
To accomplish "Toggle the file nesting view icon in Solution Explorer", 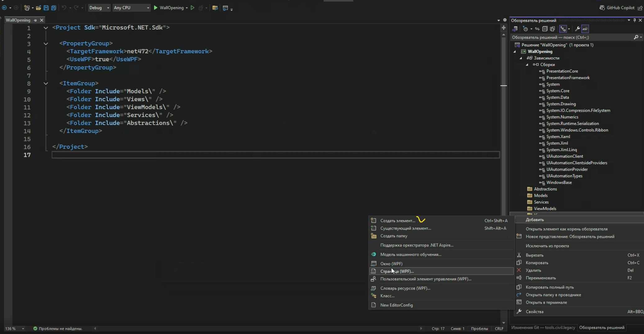I will tap(563, 29).
